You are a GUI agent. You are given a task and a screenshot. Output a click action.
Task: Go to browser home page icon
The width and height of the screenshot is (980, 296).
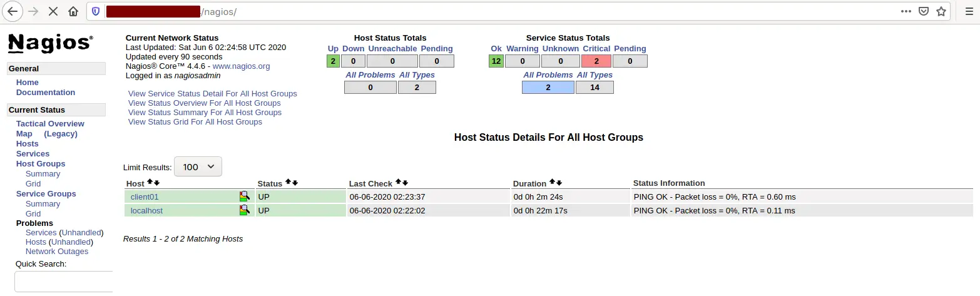[73, 11]
